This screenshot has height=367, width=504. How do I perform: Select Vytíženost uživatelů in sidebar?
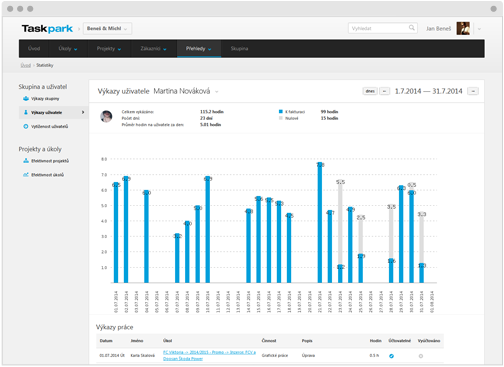click(x=49, y=127)
